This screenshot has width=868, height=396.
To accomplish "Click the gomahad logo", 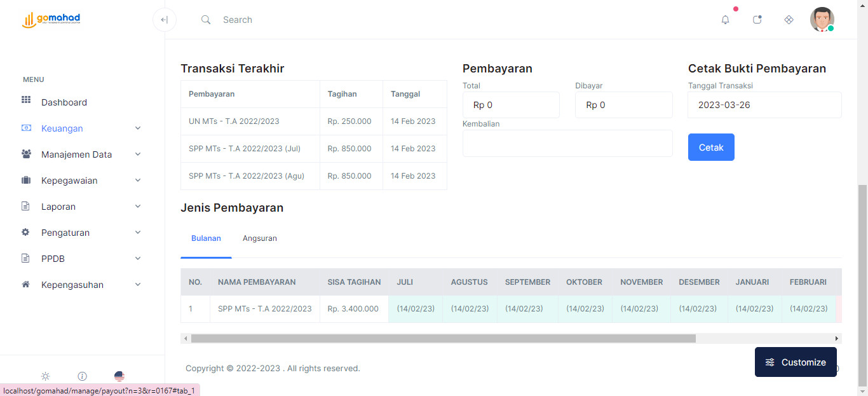I will coord(51,20).
